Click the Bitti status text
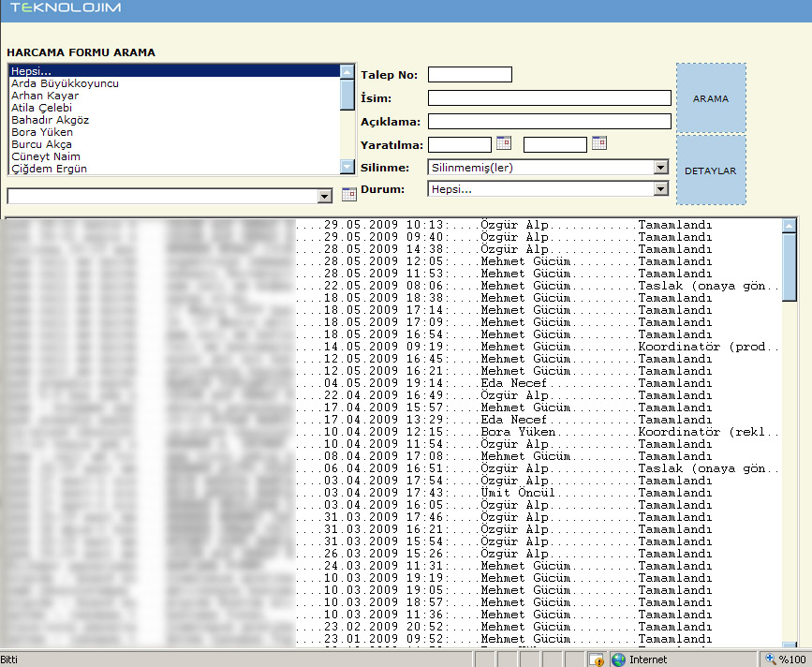 [x=8, y=660]
